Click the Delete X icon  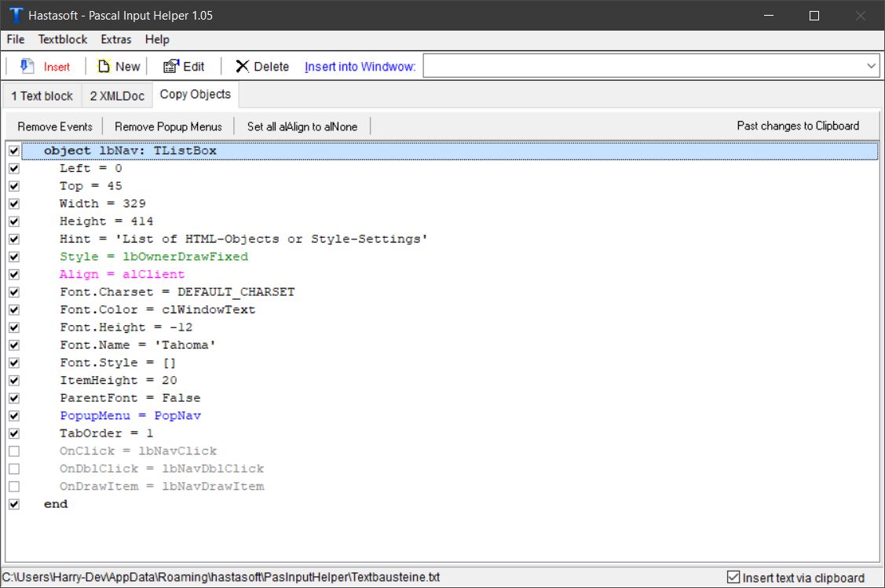(242, 66)
